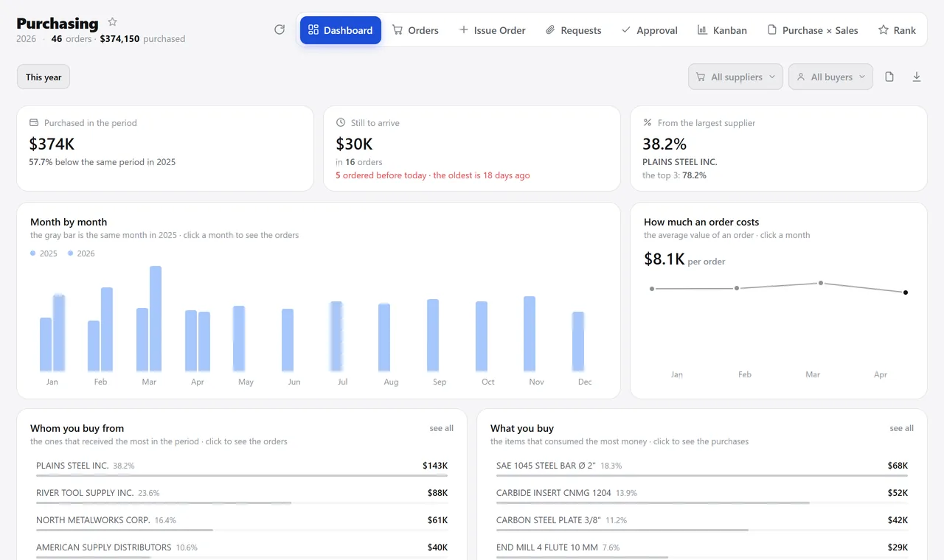This screenshot has height=560, width=944.
Task: Click the Nov bar in monthly chart
Action: [530, 334]
